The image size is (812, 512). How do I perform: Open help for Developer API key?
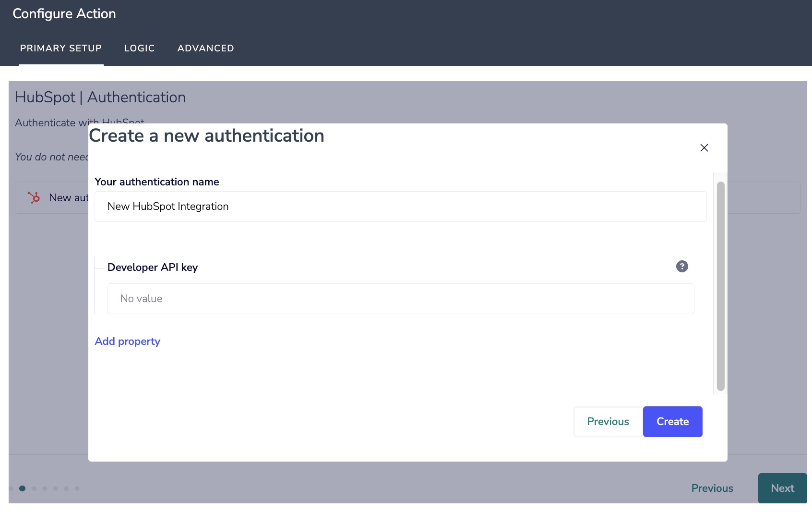pyautogui.click(x=682, y=267)
